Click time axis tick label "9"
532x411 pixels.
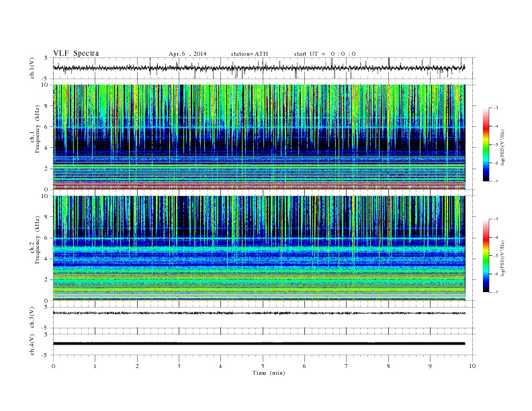point(430,366)
